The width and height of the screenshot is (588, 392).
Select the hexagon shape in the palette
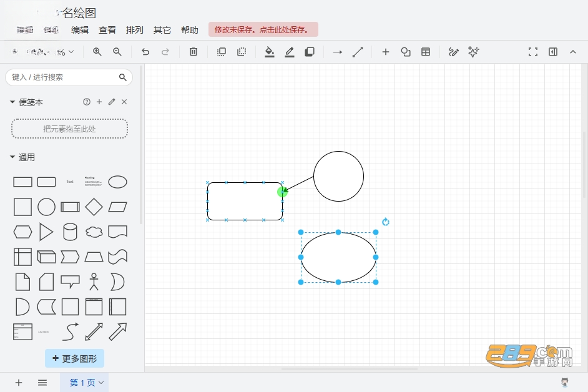(x=22, y=232)
